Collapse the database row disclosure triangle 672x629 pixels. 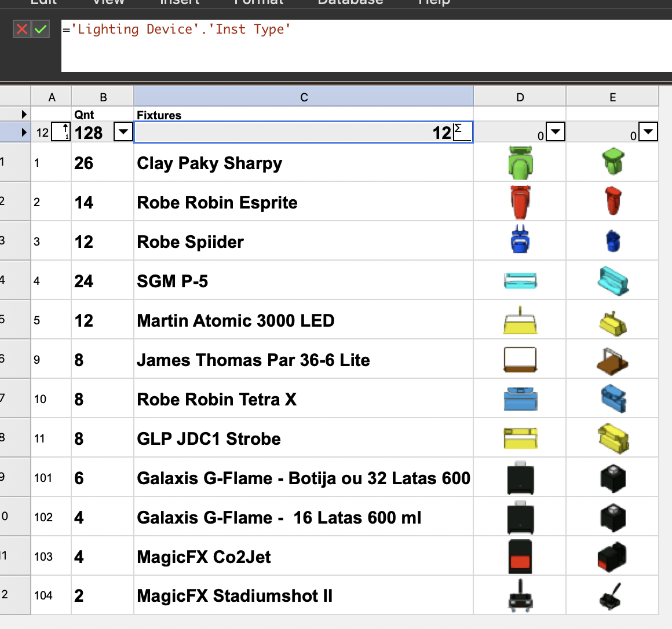click(x=24, y=133)
